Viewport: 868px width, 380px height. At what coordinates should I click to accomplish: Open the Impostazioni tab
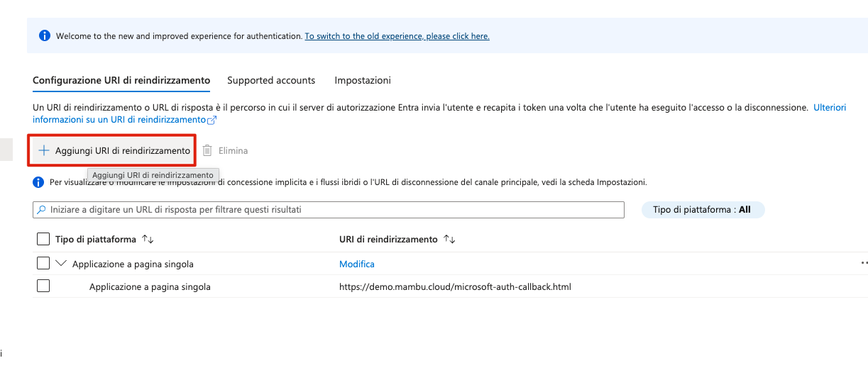(363, 80)
